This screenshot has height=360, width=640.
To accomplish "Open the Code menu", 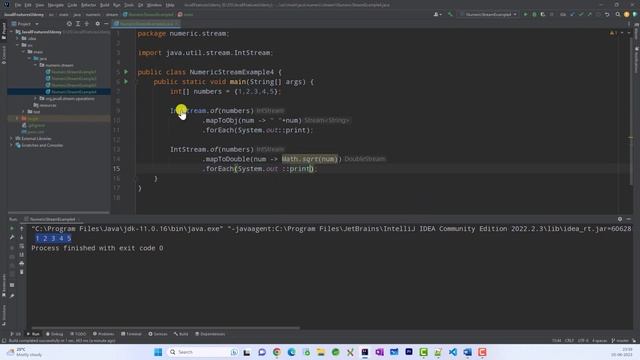I will point(72,5).
